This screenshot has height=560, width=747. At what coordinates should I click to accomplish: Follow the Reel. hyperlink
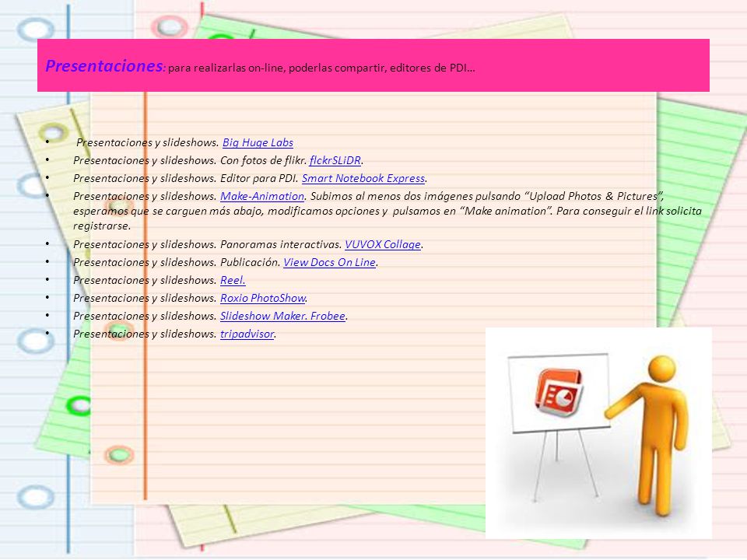tap(233, 280)
